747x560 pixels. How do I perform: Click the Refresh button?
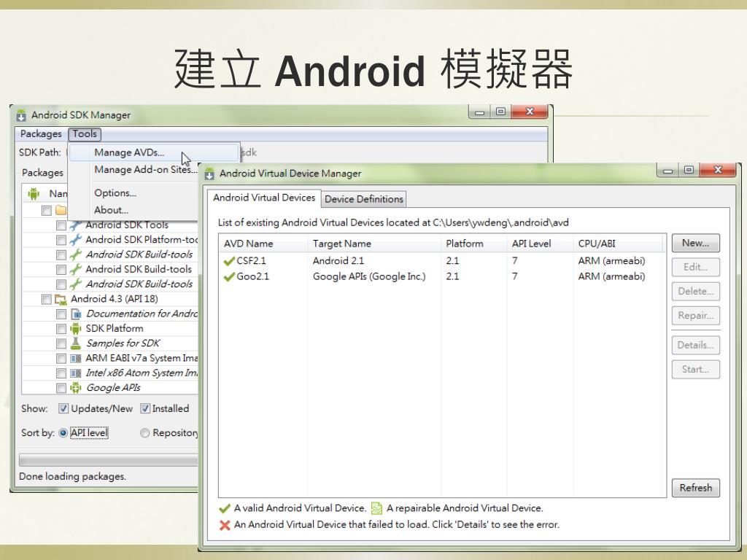pyautogui.click(x=695, y=488)
